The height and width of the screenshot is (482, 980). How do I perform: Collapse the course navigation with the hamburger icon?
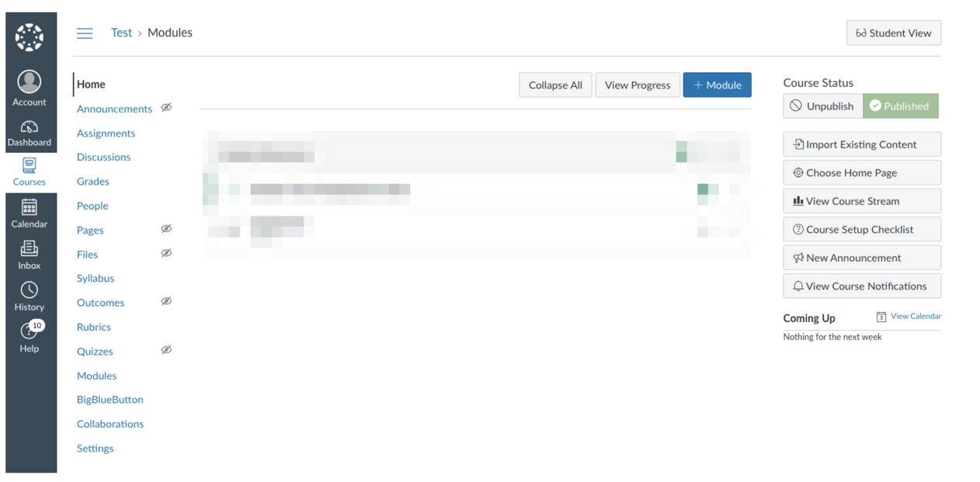(85, 33)
